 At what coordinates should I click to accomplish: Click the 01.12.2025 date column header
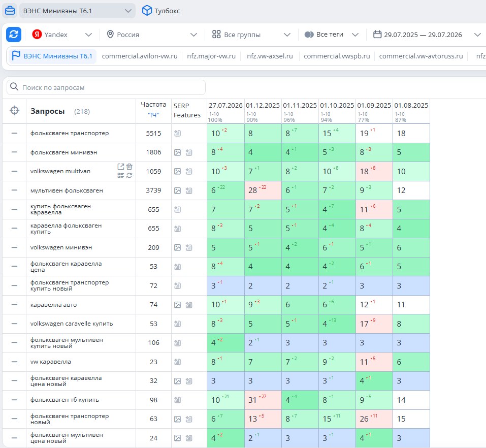[263, 106]
